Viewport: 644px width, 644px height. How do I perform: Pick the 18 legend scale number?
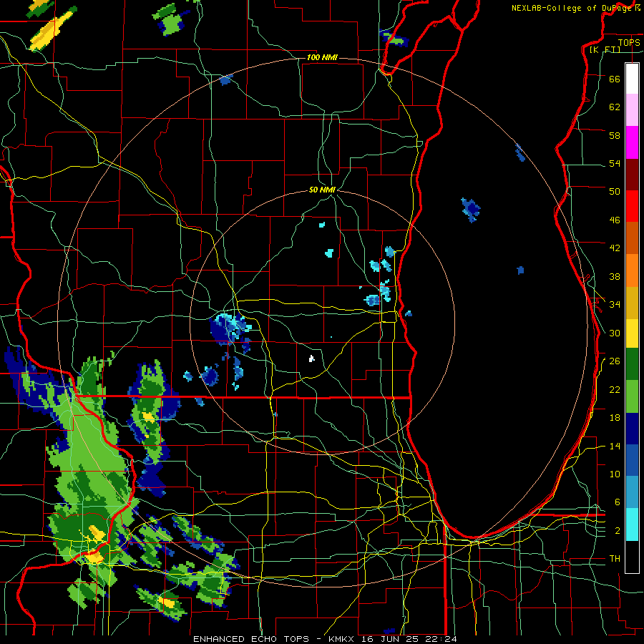click(615, 418)
